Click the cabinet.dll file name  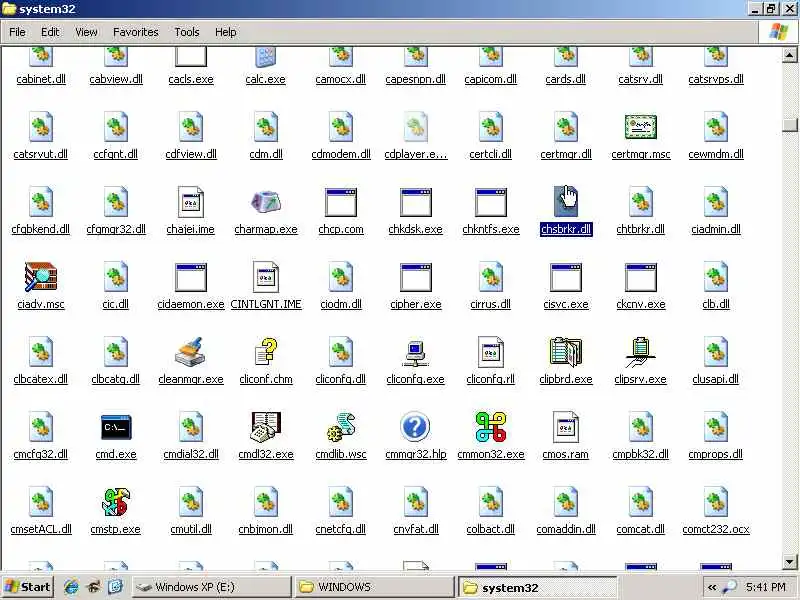point(41,79)
